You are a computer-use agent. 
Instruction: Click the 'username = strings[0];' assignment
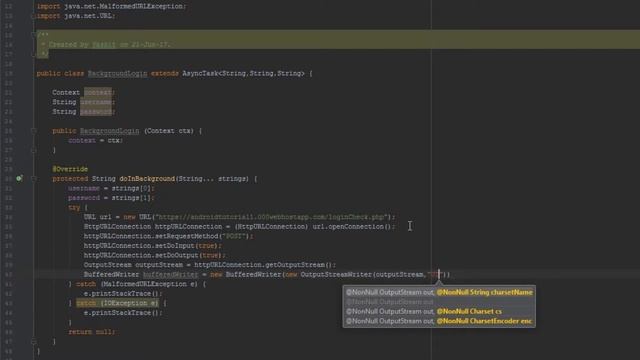coord(111,188)
